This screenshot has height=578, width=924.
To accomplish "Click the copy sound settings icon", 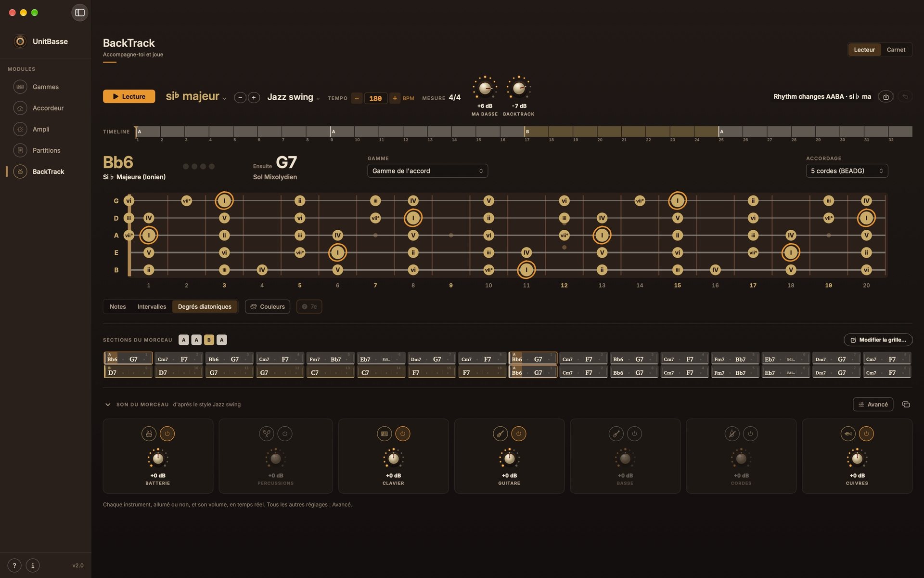I will [x=906, y=404].
